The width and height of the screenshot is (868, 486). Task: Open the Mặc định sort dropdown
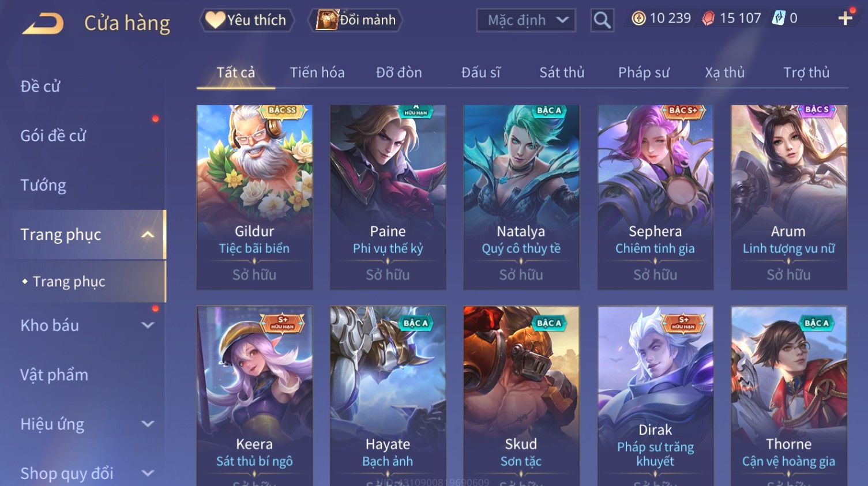(x=526, y=20)
